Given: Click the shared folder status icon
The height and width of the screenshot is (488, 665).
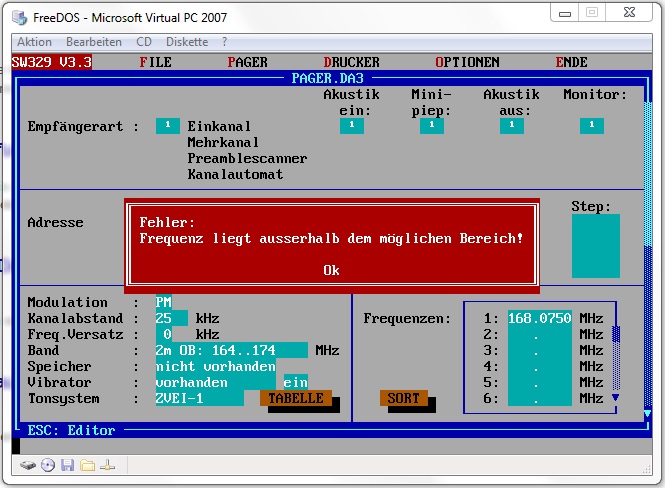Looking at the screenshot, I should pyautogui.click(x=87, y=465).
